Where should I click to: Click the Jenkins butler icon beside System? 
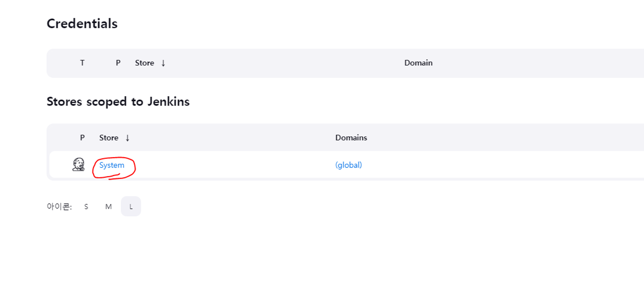(x=78, y=164)
